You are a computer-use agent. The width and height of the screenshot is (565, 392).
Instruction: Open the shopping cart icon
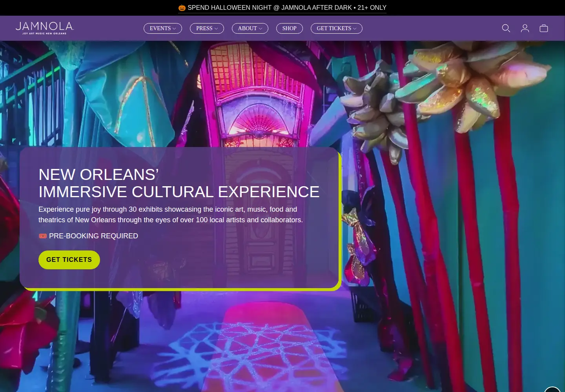[544, 28]
